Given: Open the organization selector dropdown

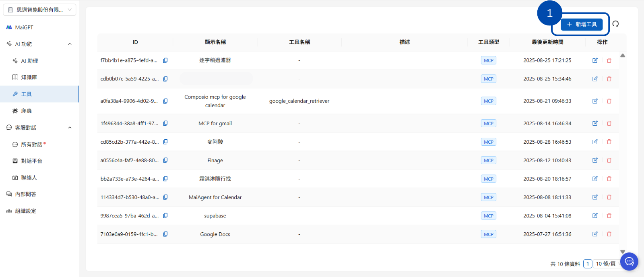Looking at the screenshot, I should (39, 10).
